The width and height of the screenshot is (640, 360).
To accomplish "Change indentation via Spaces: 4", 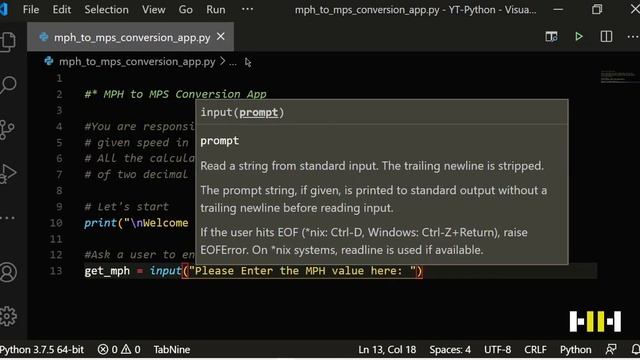I will tap(450, 350).
